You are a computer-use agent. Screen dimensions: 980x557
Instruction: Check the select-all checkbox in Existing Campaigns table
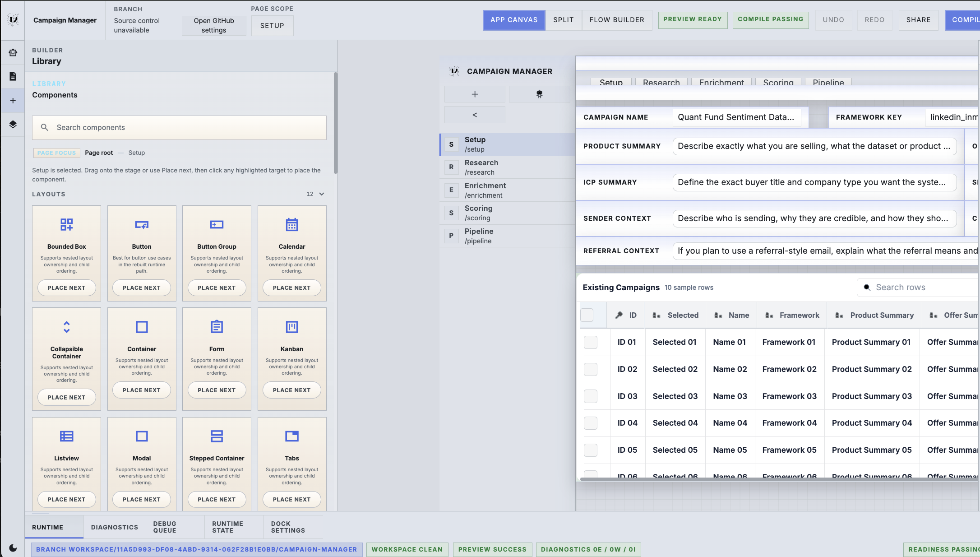pos(587,315)
